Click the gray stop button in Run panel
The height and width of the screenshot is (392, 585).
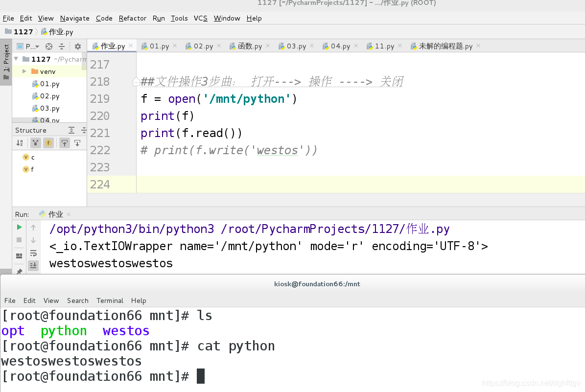click(x=19, y=240)
